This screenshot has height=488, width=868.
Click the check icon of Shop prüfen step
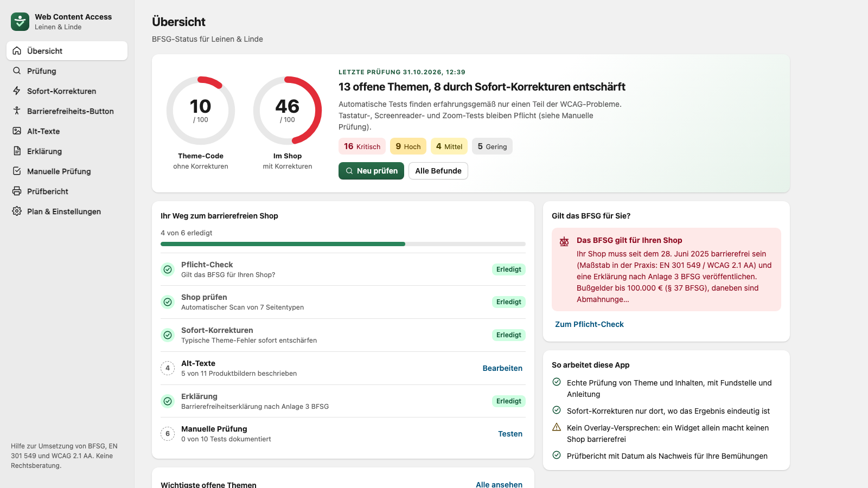pyautogui.click(x=168, y=302)
